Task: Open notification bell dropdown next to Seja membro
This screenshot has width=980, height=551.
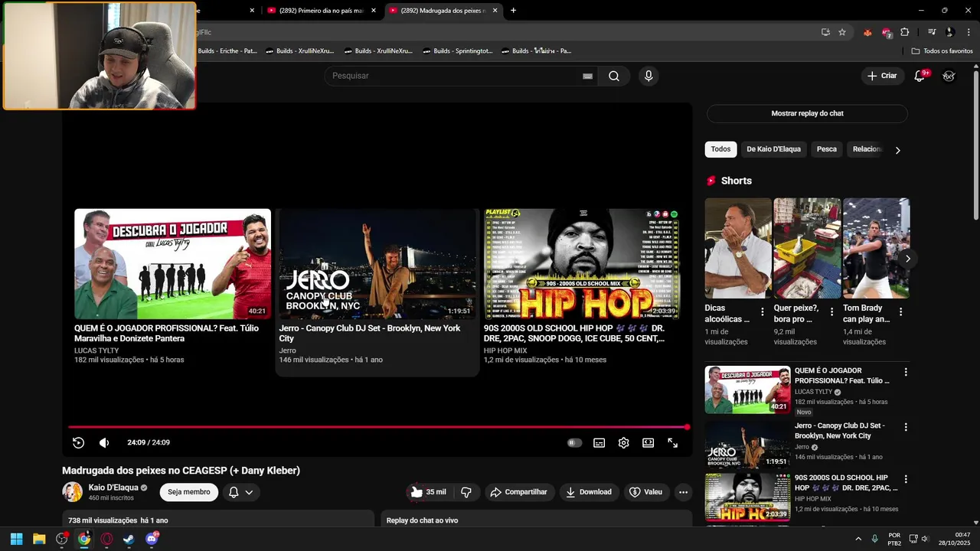Action: (240, 492)
